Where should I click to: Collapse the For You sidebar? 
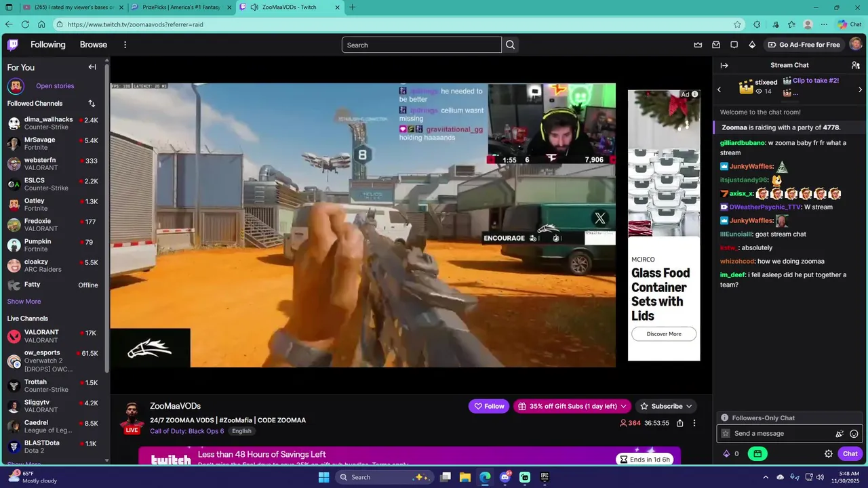coord(92,67)
